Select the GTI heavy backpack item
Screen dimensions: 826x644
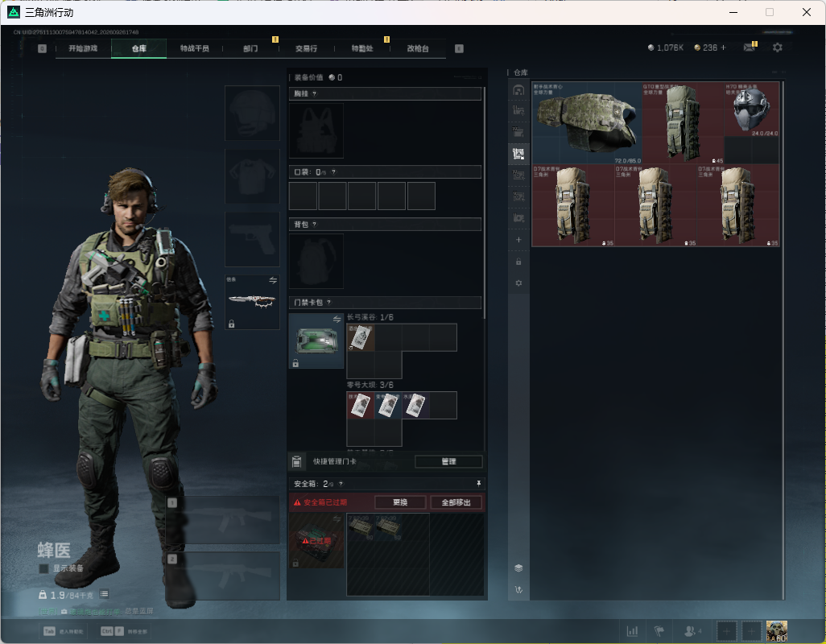pos(683,122)
